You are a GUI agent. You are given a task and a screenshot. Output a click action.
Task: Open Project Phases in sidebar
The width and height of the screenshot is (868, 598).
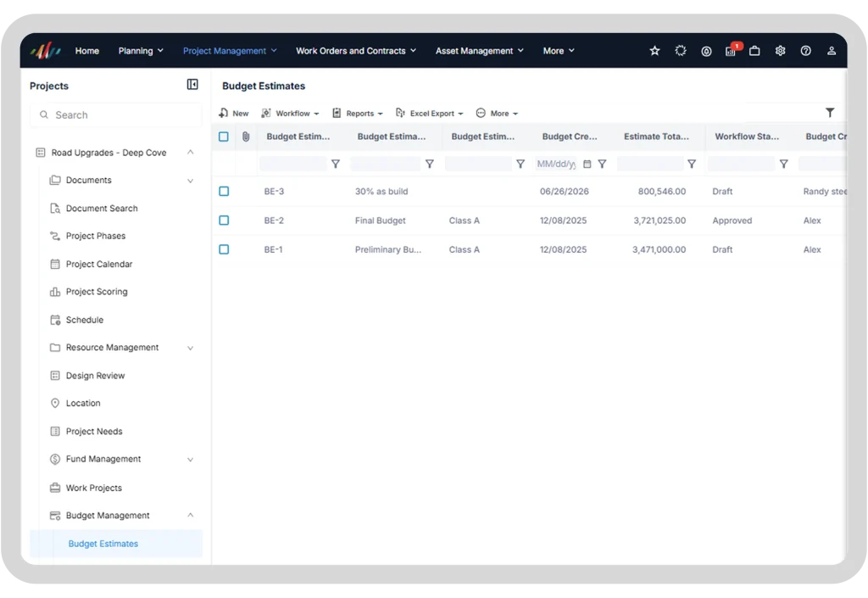coord(87,236)
